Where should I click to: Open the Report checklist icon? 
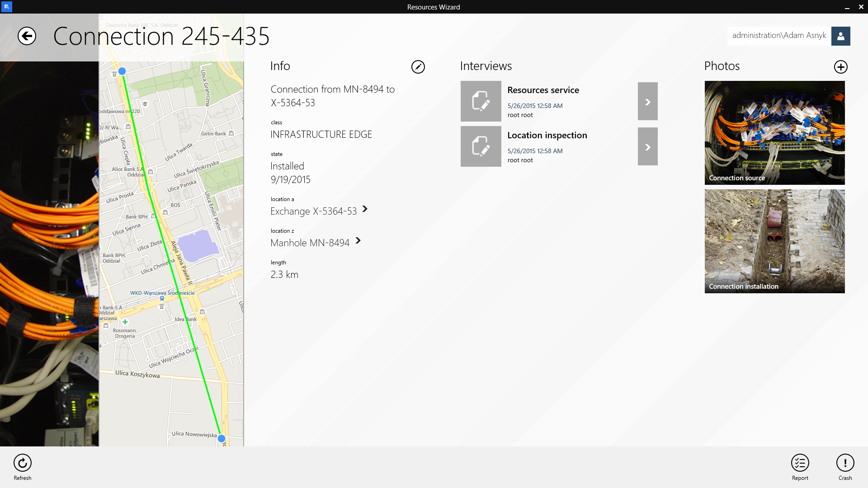800,463
